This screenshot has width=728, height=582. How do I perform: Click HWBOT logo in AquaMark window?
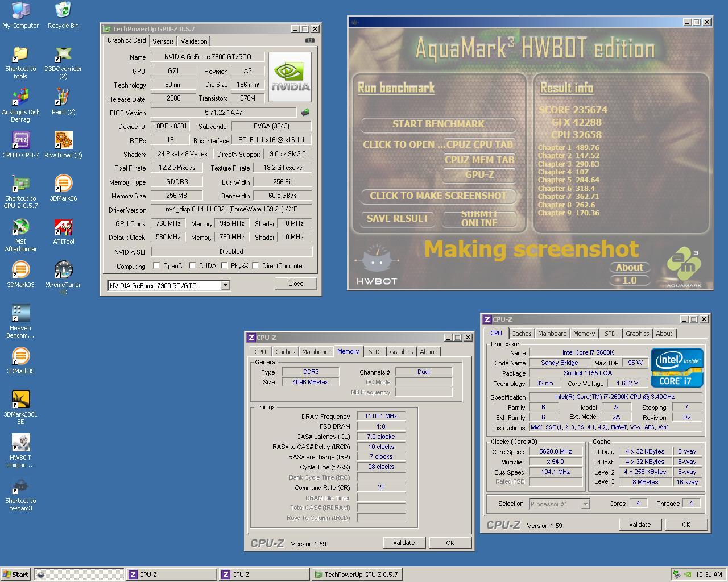pyautogui.click(x=376, y=265)
